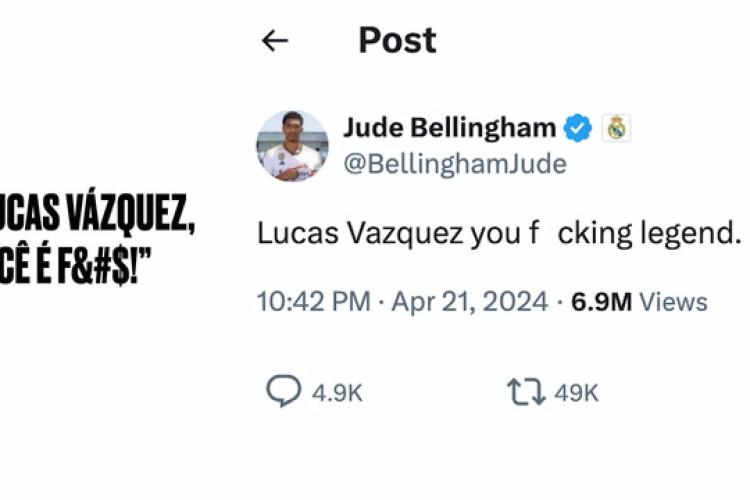
Task: Click the 6.9M view count number
Action: tap(601, 302)
